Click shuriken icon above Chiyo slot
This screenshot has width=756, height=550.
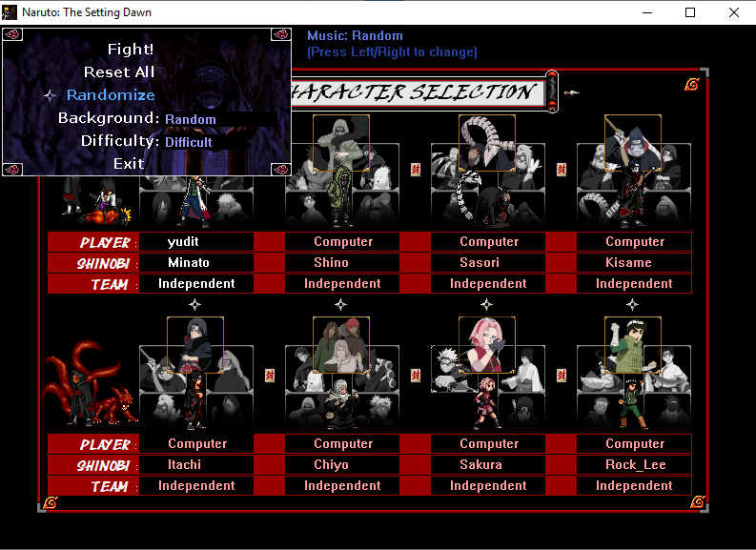[341, 305]
